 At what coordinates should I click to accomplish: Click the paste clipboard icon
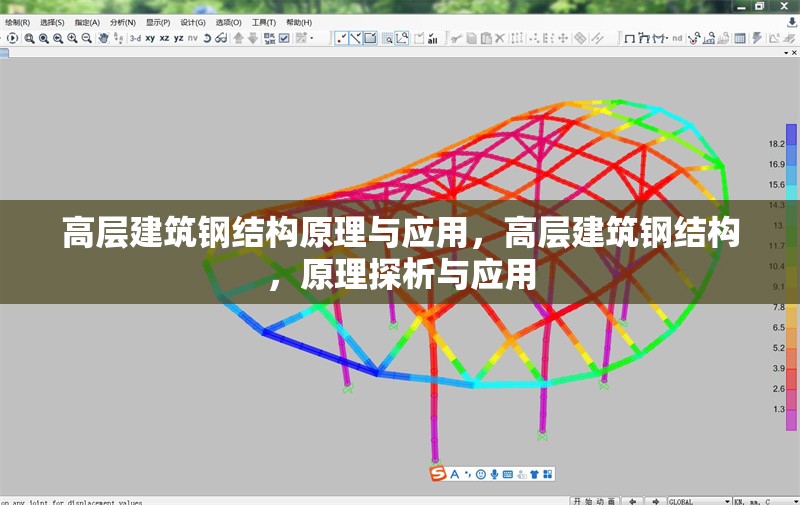pos(486,38)
